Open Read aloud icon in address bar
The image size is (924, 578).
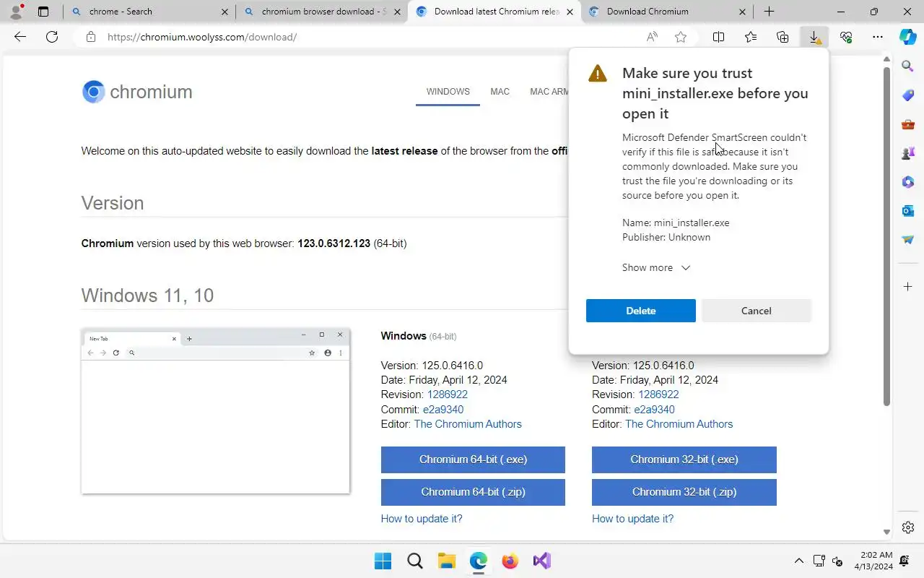(x=652, y=37)
